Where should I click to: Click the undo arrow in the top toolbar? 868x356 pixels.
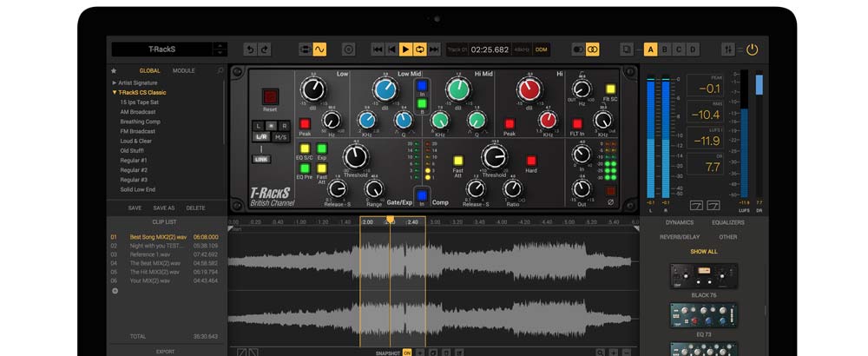click(250, 49)
